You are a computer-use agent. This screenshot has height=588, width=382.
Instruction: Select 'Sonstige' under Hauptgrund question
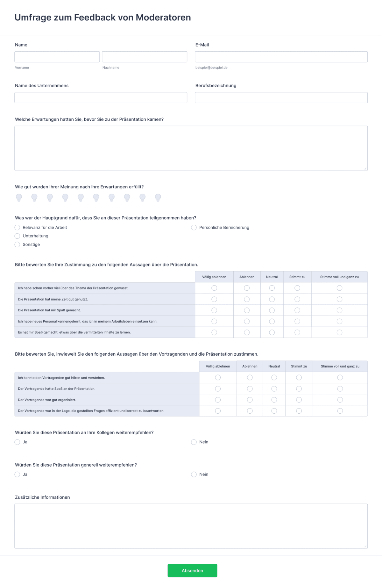coord(17,244)
